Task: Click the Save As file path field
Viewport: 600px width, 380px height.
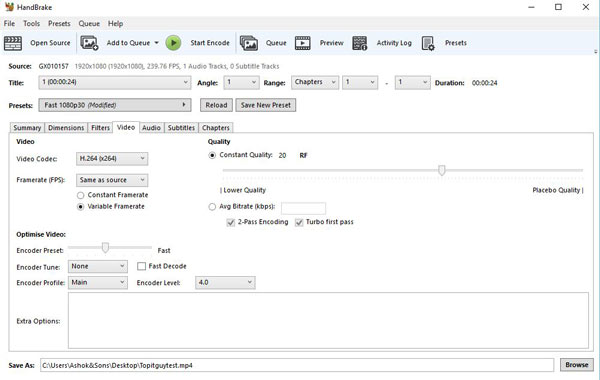Action: pyautogui.click(x=297, y=365)
